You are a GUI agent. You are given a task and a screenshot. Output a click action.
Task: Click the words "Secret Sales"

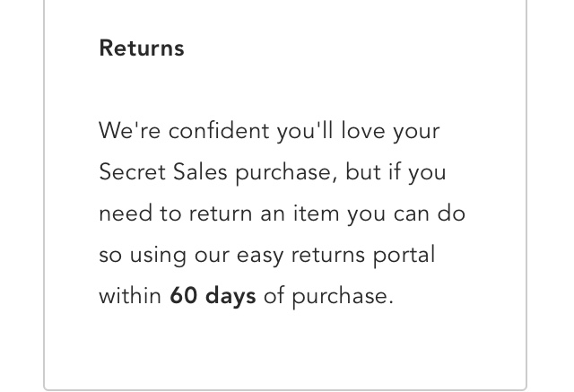pyautogui.click(x=164, y=172)
